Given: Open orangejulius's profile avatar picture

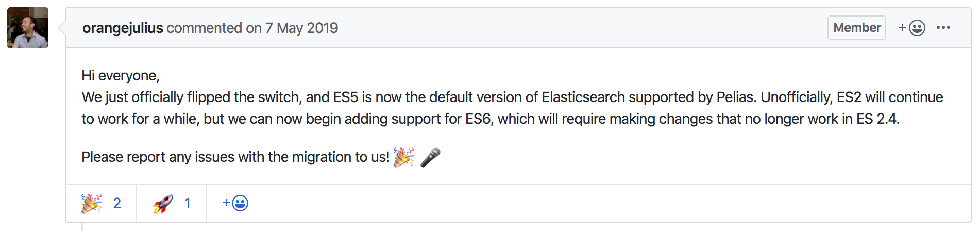Looking at the screenshot, I should 28,28.
